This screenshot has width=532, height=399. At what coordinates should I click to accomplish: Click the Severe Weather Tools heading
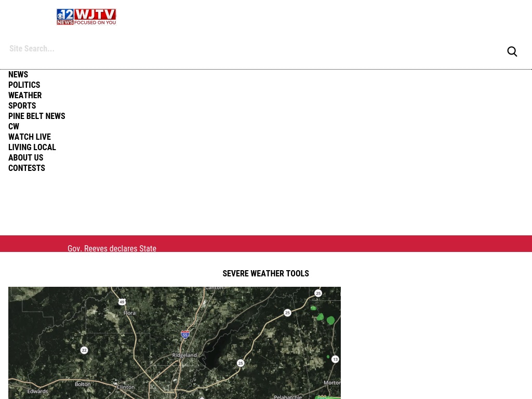tap(265, 273)
